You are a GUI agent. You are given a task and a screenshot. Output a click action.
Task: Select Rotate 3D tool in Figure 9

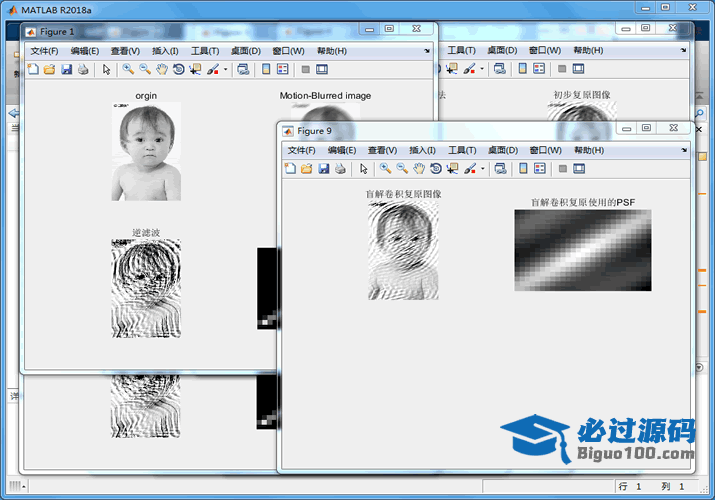point(435,169)
